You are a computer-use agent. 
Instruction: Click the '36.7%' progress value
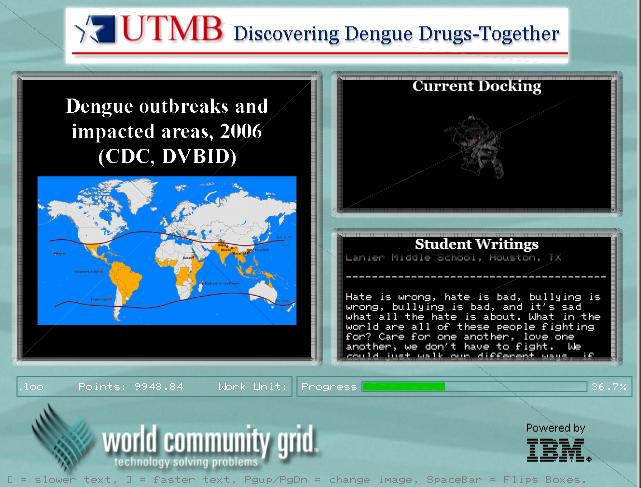tap(609, 387)
